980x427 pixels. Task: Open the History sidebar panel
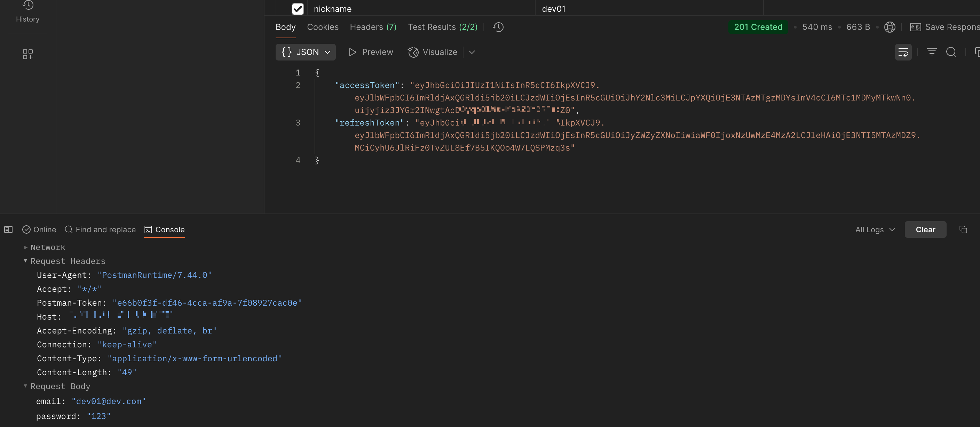27,11
